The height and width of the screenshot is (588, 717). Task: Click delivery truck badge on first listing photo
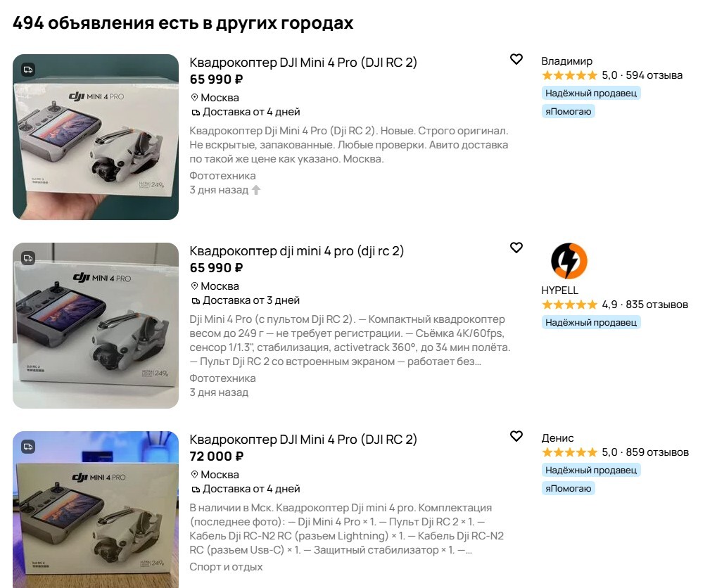(28, 70)
